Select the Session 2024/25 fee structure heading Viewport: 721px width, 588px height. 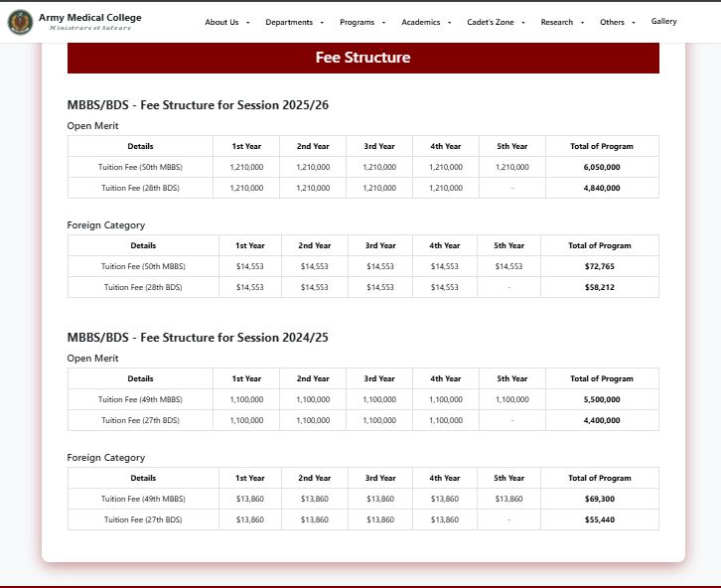pyautogui.click(x=198, y=338)
